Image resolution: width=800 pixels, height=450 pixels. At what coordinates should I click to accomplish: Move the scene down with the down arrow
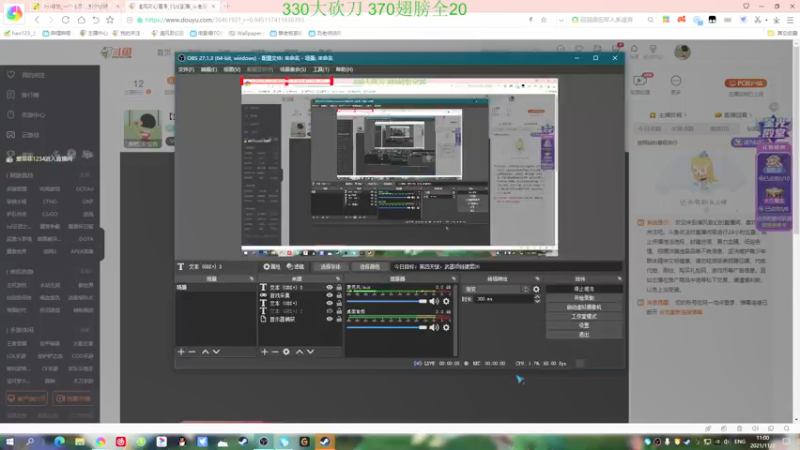pos(216,352)
